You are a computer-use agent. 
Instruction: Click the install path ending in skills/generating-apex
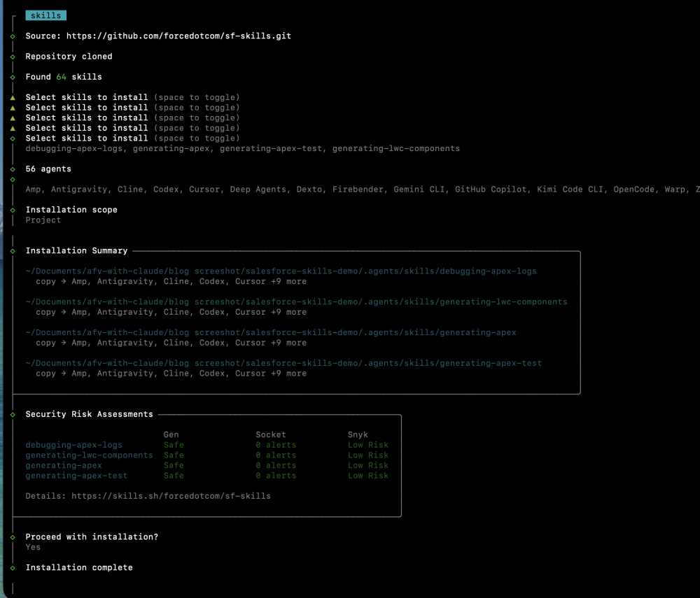[270, 333]
